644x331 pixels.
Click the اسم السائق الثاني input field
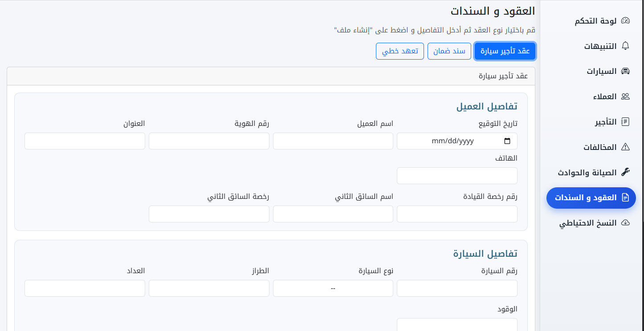coord(333,214)
